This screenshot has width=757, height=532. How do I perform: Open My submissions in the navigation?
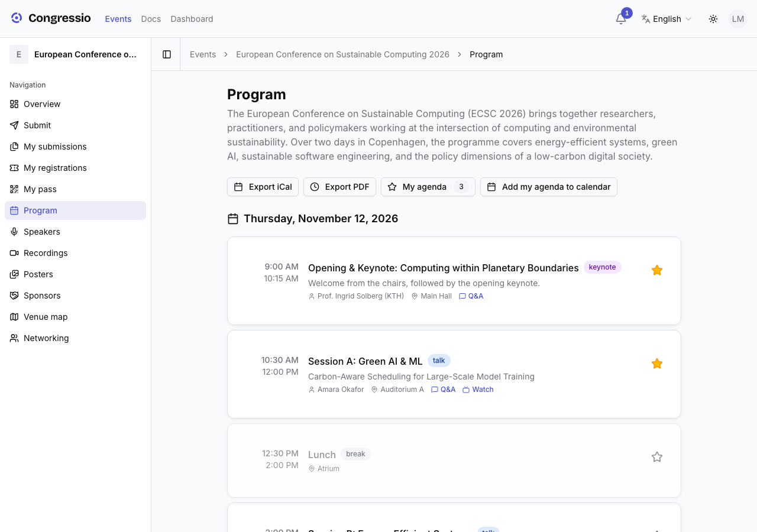[x=75, y=147]
